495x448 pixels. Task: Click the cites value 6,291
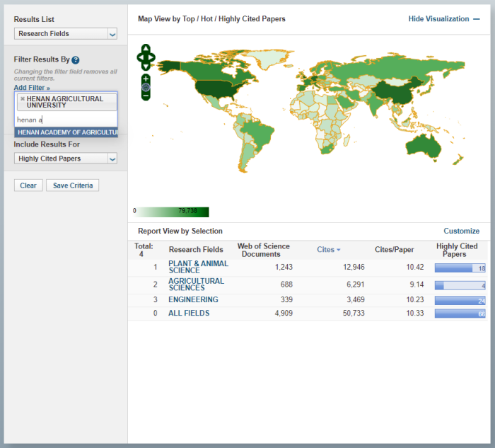(356, 285)
